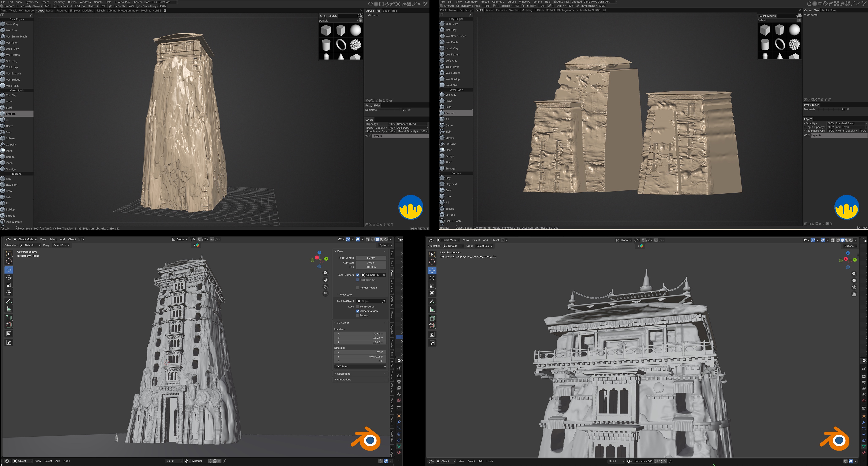The image size is (868, 466).
Task: Toggle Steady Stroke checkbox in top-left 3DCoat window
Action: 18,6
